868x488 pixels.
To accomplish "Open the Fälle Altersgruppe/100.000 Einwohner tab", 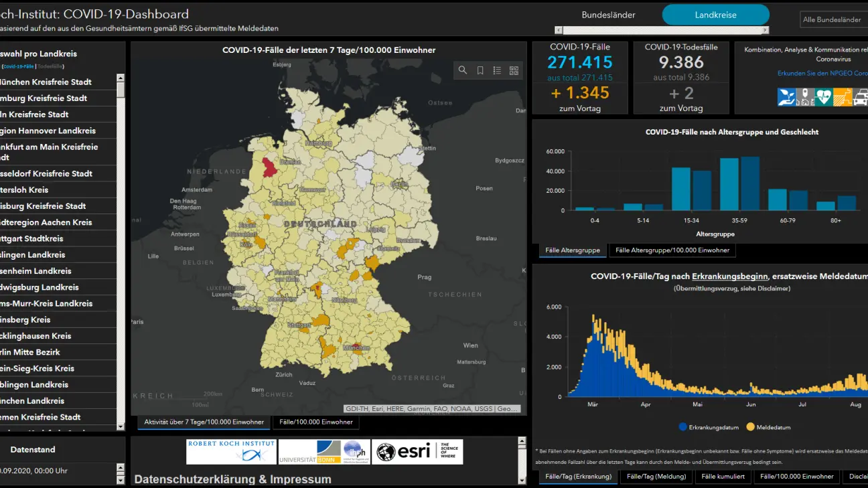I will 672,250.
